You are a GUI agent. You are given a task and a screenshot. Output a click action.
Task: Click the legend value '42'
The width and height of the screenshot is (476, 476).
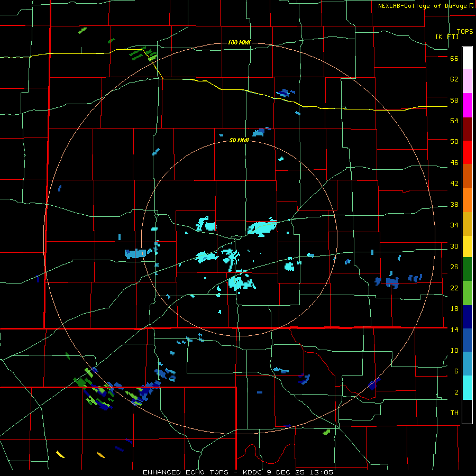[x=454, y=184]
